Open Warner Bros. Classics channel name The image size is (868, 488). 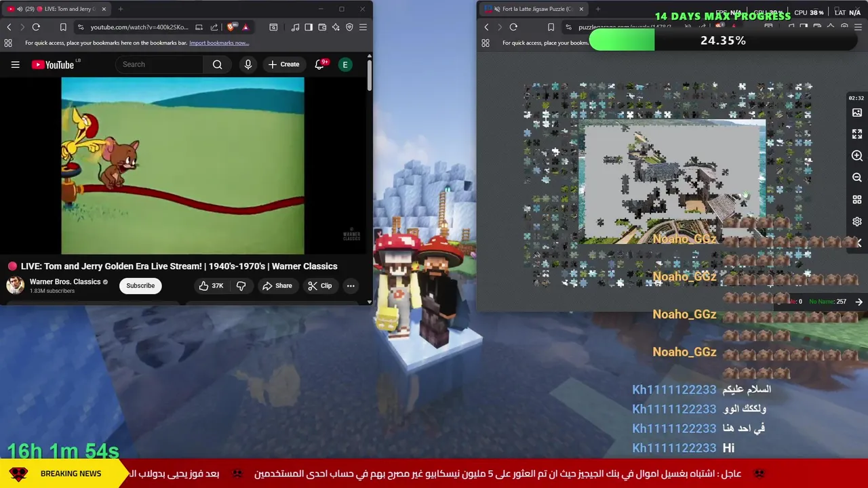(x=65, y=281)
